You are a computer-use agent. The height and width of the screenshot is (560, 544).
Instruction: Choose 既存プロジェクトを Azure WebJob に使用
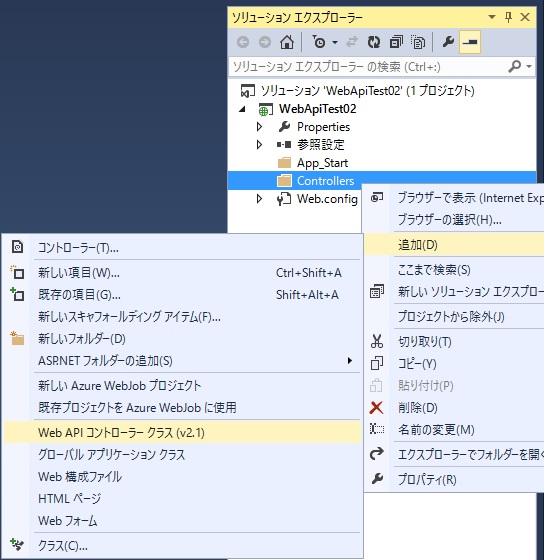click(x=183, y=408)
